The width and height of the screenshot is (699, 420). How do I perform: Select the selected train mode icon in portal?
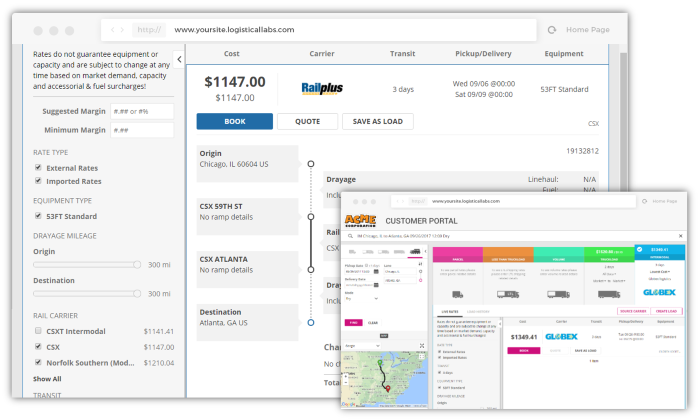pos(415,251)
